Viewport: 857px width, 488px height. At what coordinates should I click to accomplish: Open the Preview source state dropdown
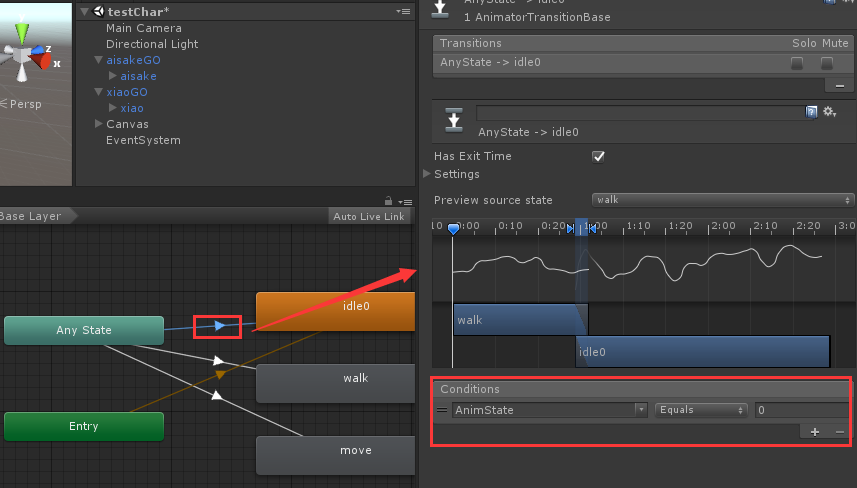coord(723,200)
